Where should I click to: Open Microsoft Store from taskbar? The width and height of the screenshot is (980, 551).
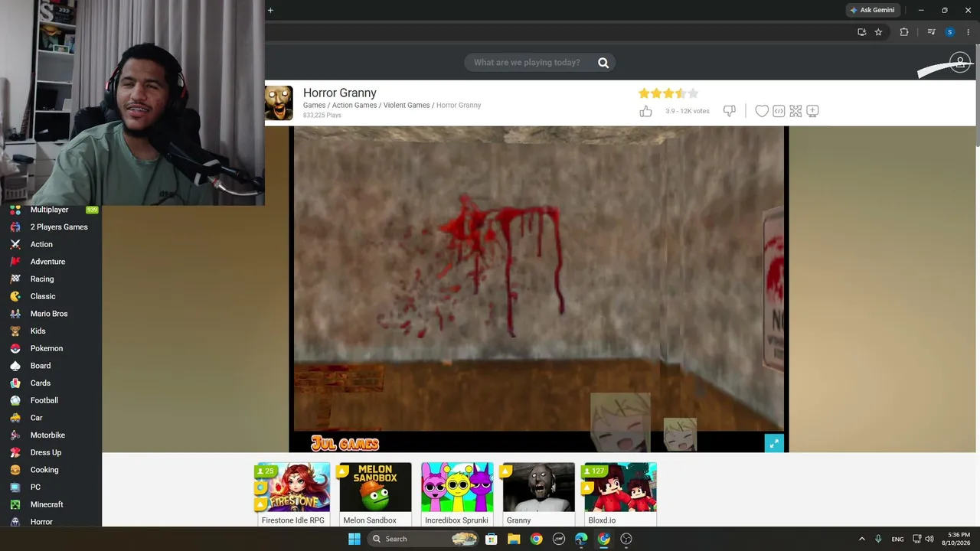(x=492, y=539)
